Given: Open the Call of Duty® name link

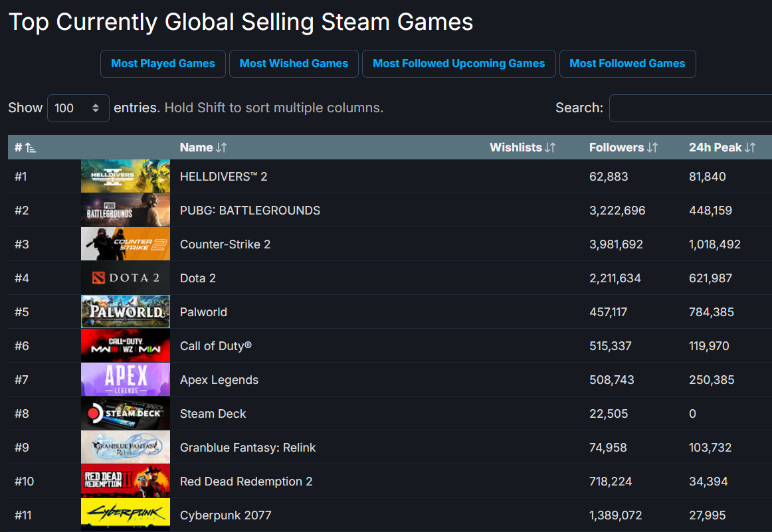Looking at the screenshot, I should [x=216, y=346].
